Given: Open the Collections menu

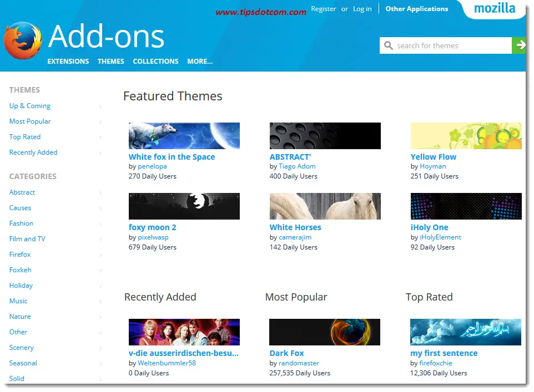Looking at the screenshot, I should pyautogui.click(x=155, y=61).
